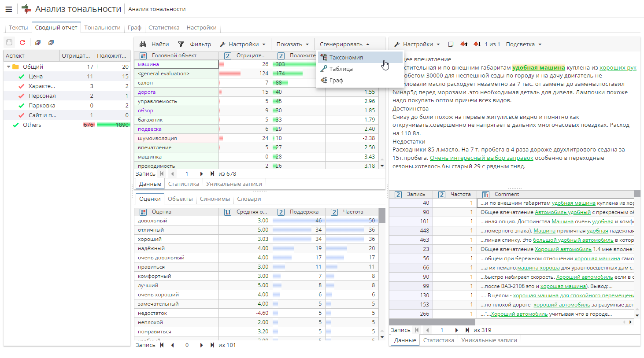Click Comment column text type icon
Viewport: 644px width, 358px height.
pos(486,194)
